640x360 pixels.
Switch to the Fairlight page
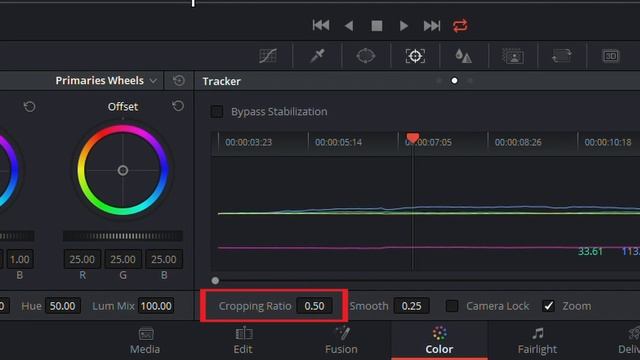click(537, 341)
